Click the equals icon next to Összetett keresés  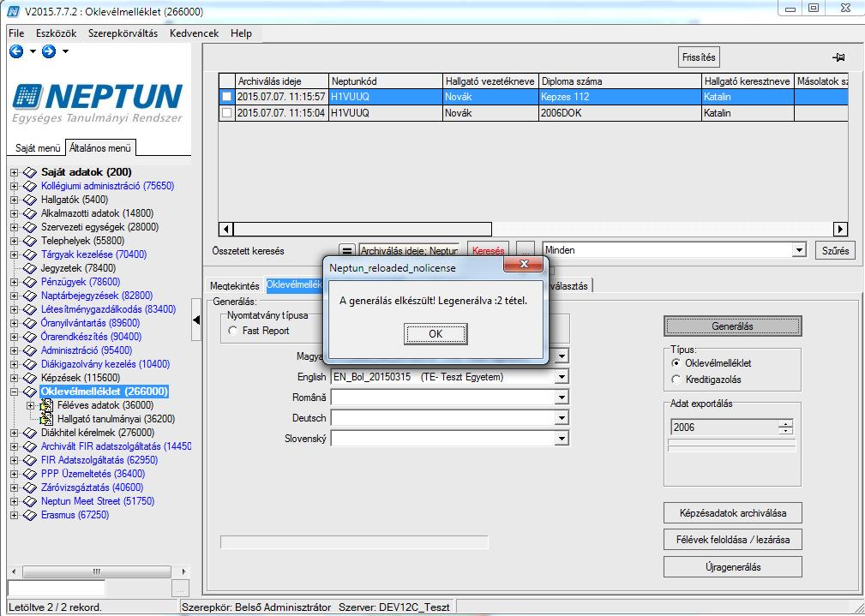click(346, 251)
